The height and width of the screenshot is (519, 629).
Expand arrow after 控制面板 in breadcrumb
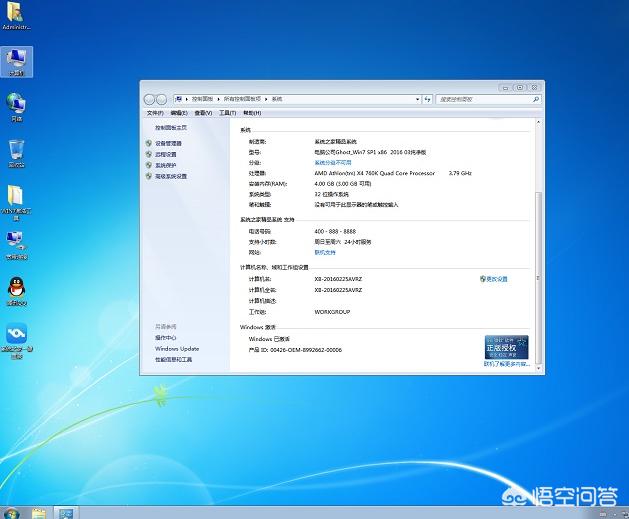point(219,99)
